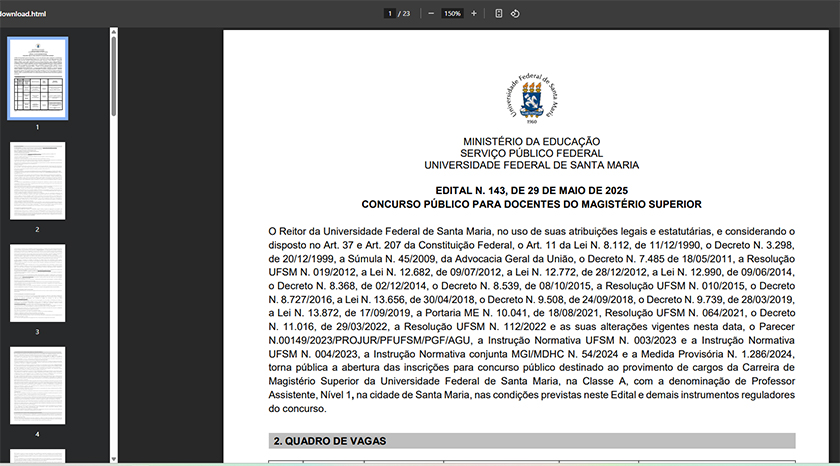Click the UFSM university crest logo
Viewport: 840px width, 466px height.
coord(531,99)
